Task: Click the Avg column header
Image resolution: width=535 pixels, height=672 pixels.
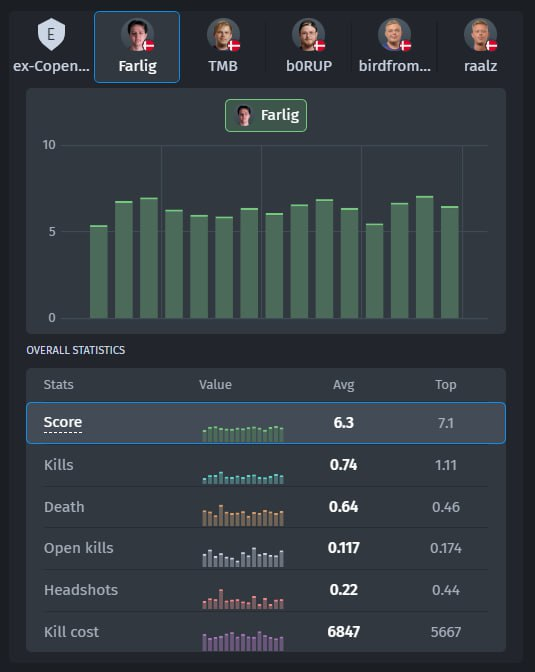Action: click(343, 384)
